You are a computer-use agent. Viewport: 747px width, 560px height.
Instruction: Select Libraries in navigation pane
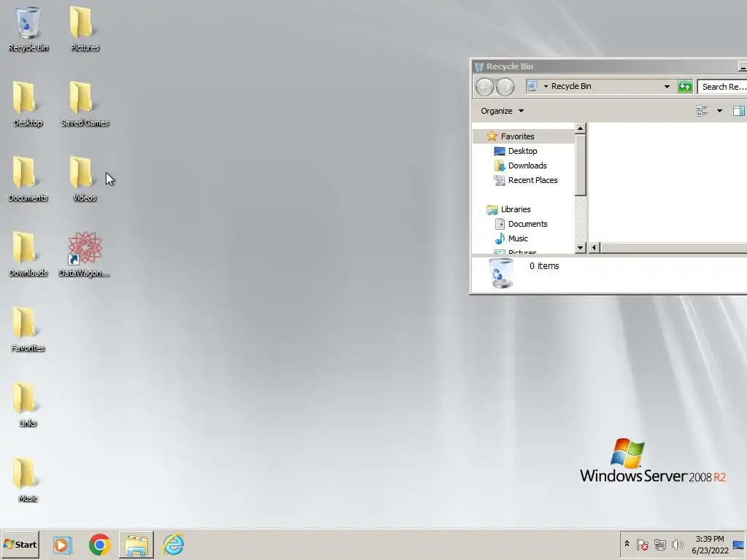click(516, 209)
